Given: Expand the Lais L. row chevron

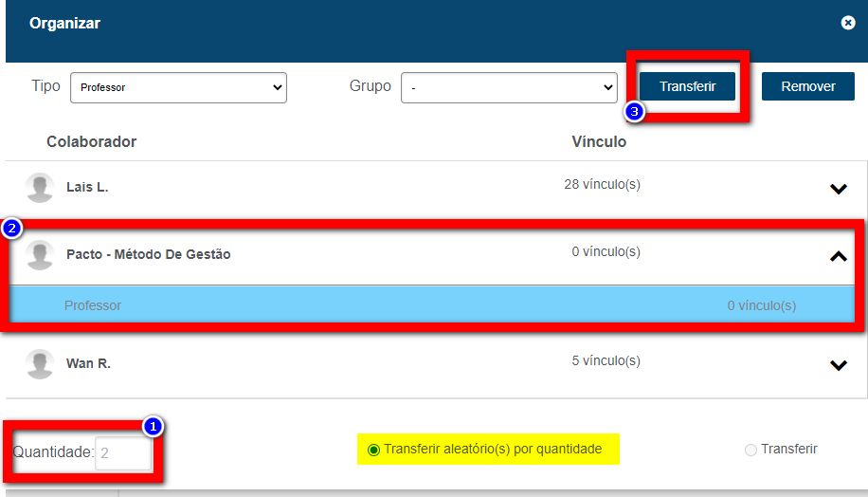Looking at the screenshot, I should [838, 189].
